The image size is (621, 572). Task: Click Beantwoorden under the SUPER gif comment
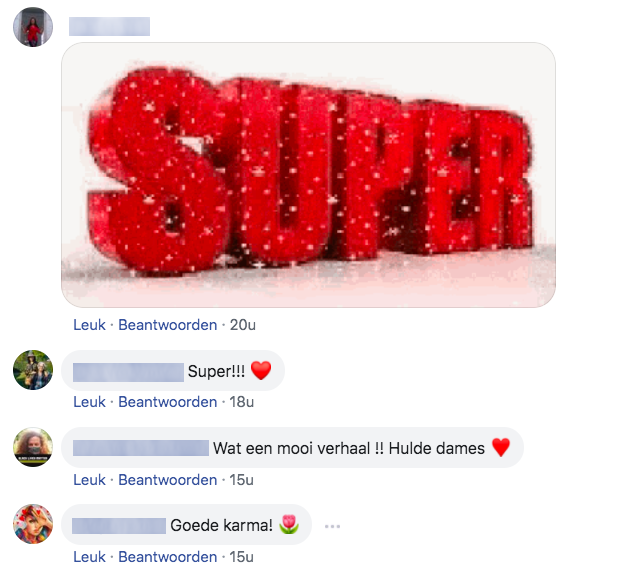coord(168,325)
